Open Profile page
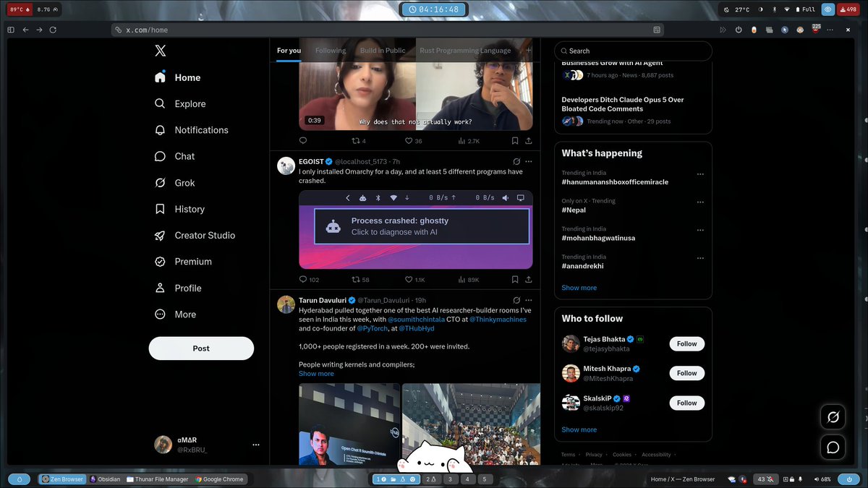This screenshot has width=868, height=488. [179, 288]
